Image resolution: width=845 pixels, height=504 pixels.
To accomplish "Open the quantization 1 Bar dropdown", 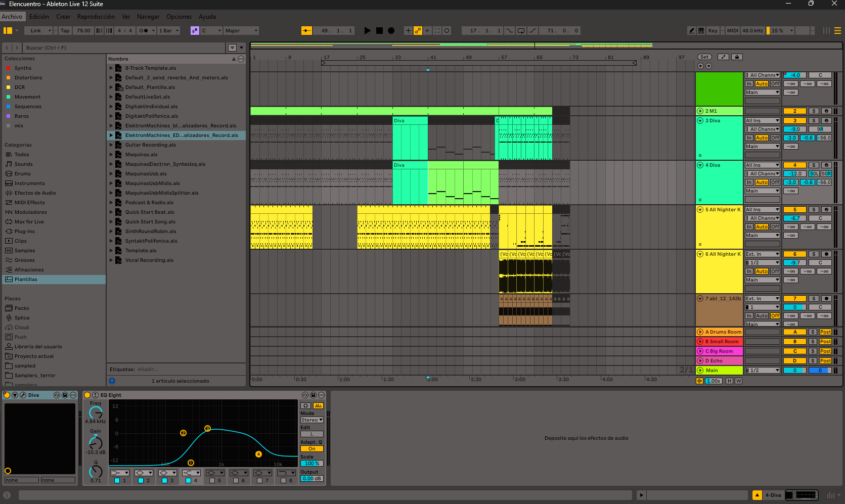I will click(x=169, y=31).
